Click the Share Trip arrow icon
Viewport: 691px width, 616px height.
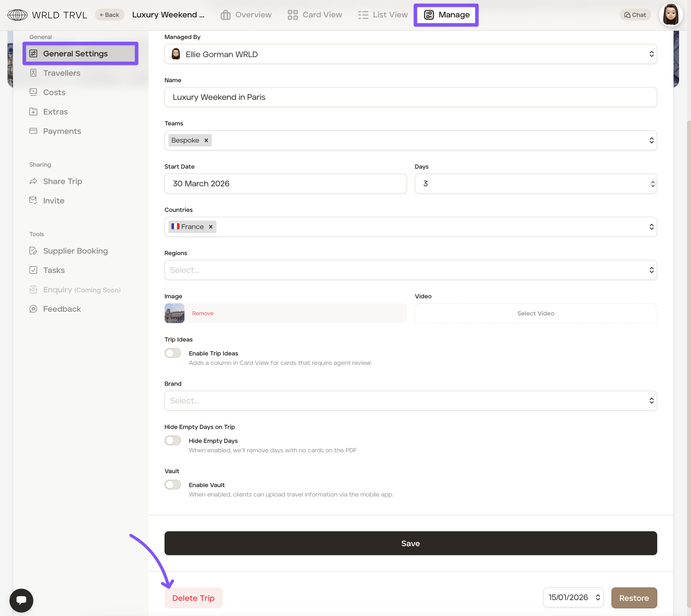(33, 181)
